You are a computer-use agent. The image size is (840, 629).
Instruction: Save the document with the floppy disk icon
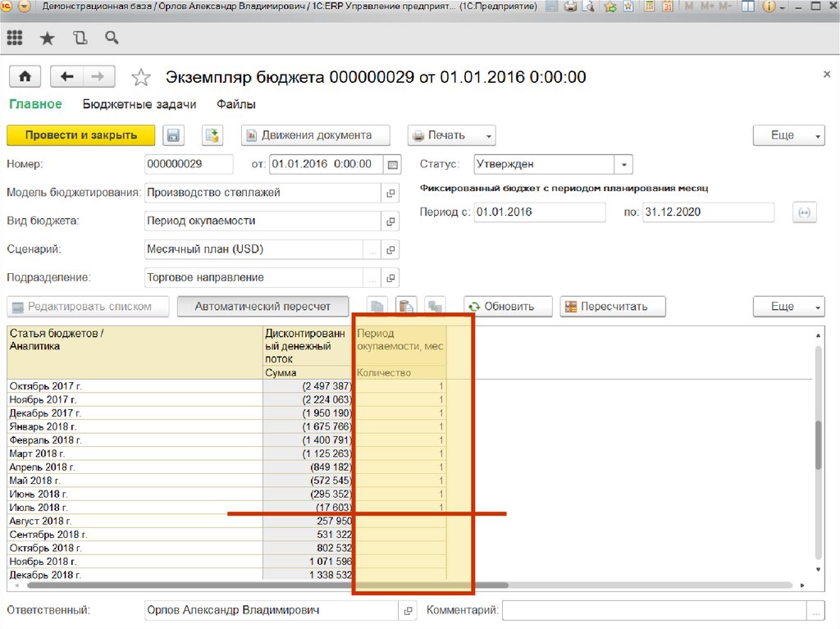pyautogui.click(x=173, y=135)
